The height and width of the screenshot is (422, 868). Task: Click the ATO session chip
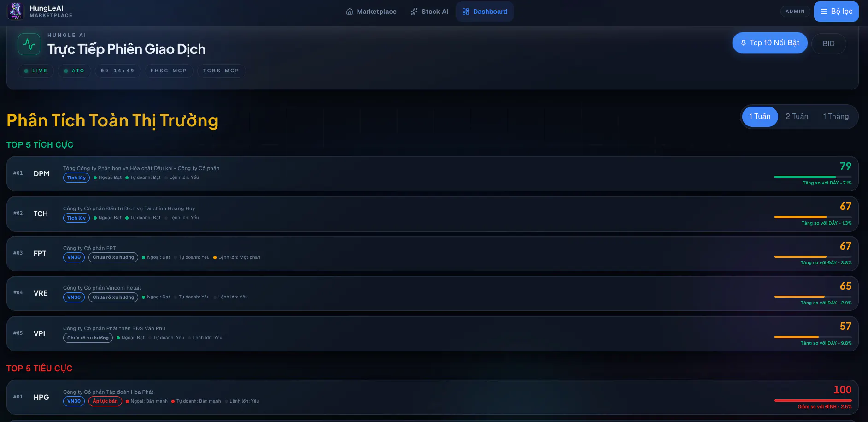pyautogui.click(x=74, y=71)
